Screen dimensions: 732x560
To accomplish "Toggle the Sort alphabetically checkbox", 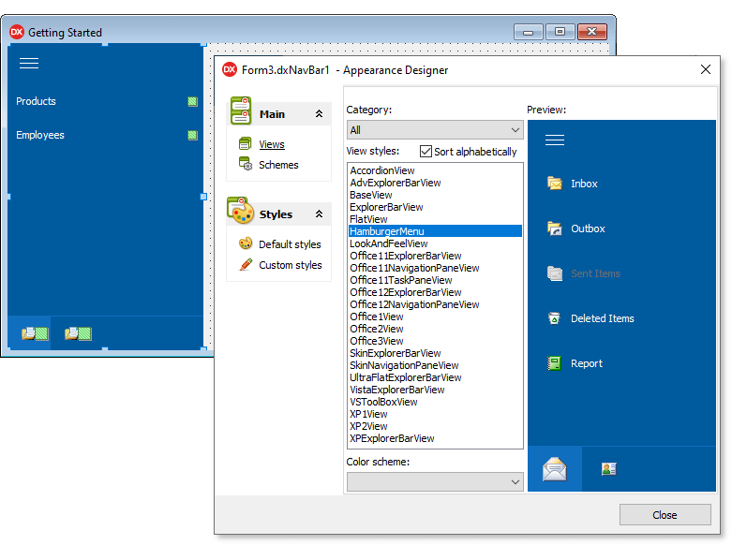I will click(426, 151).
